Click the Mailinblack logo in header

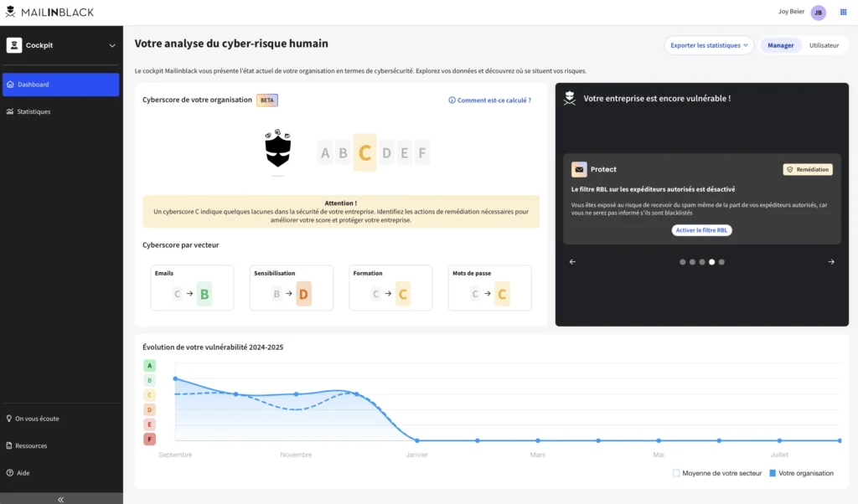point(49,13)
